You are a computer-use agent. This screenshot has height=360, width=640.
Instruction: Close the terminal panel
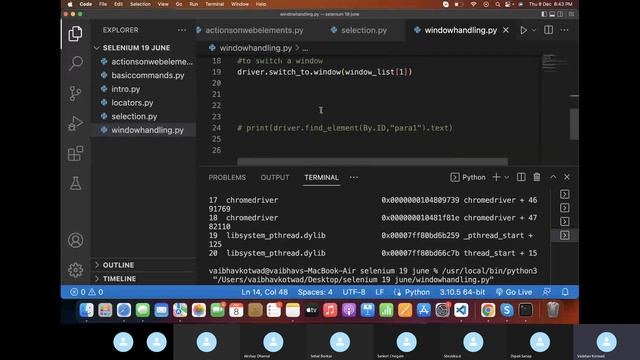(567, 177)
